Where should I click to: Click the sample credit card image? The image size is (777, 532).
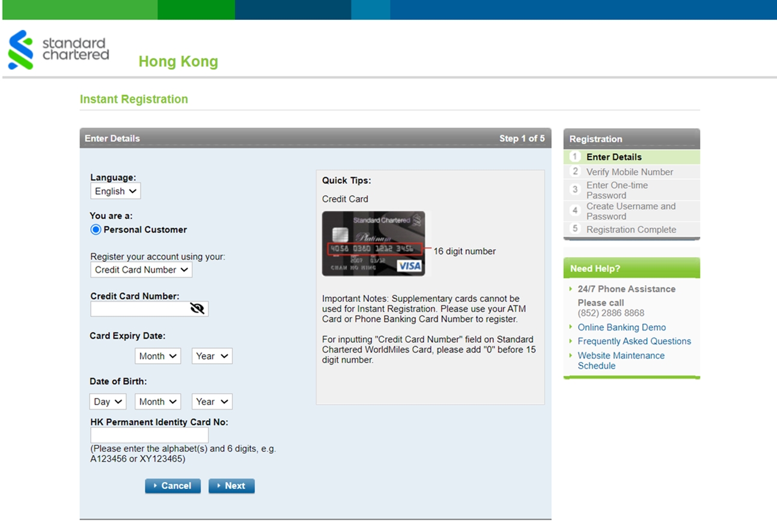tap(373, 243)
